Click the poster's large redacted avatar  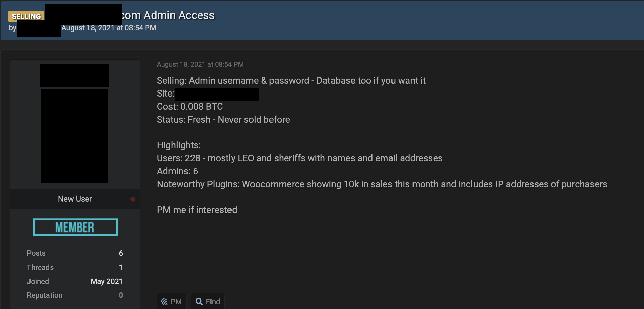(x=75, y=136)
